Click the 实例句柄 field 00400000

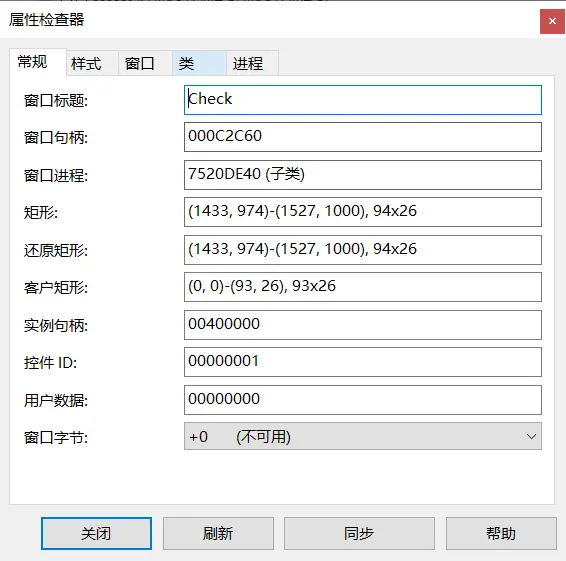(x=363, y=325)
